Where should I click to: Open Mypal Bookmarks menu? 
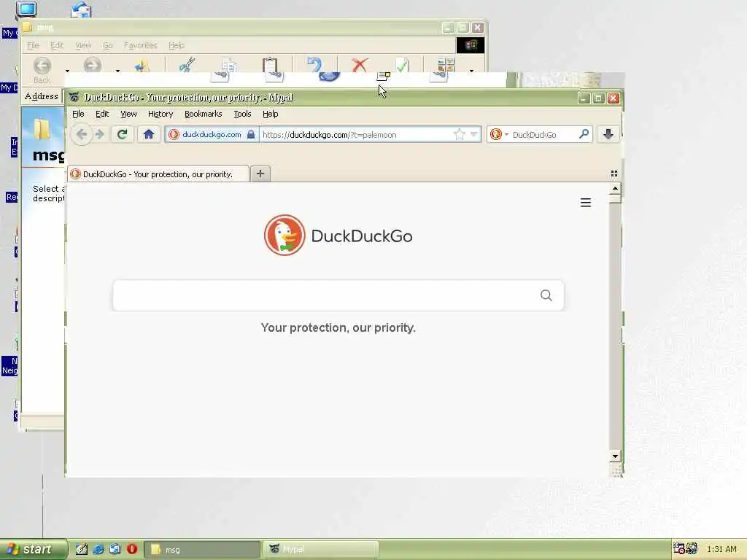[203, 114]
